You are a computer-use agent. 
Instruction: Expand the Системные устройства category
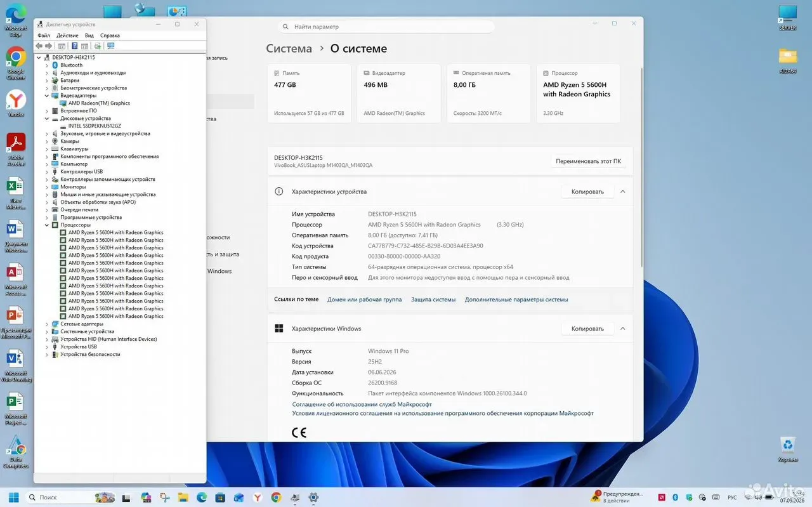tap(46, 331)
